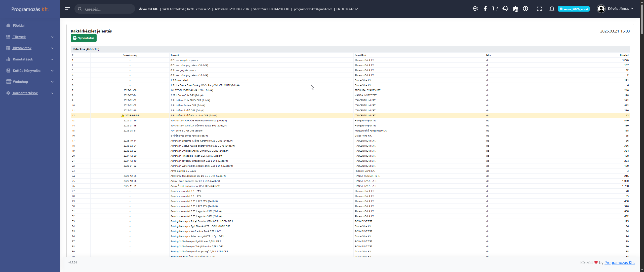Go to Főoldal in sidebar
The height and width of the screenshot is (272, 644).
[19, 25]
